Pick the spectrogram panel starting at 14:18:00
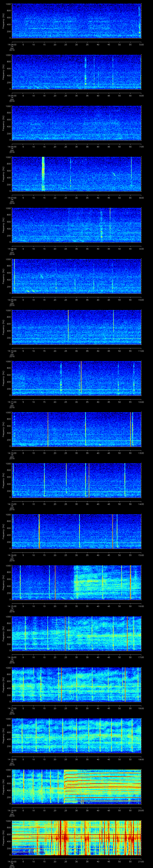 tap(76, 736)
